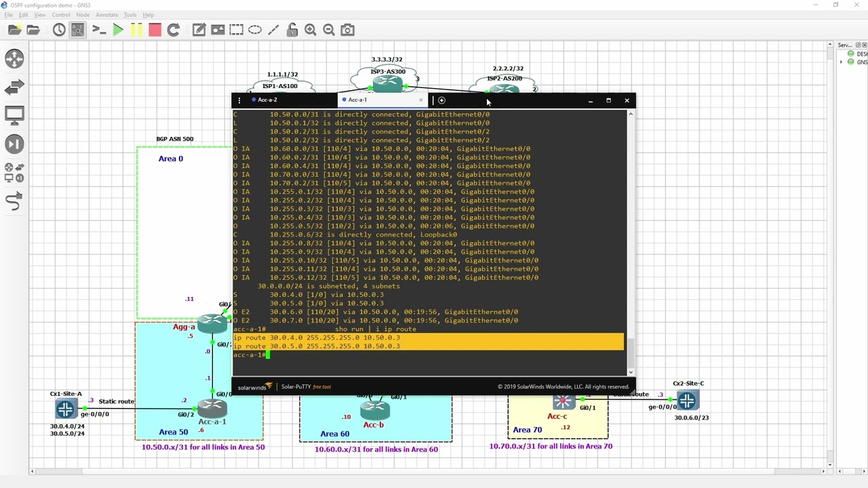Click the ISP1-AS100 cloud node
Image resolution: width=868 pixels, height=488 pixels.
[x=280, y=86]
